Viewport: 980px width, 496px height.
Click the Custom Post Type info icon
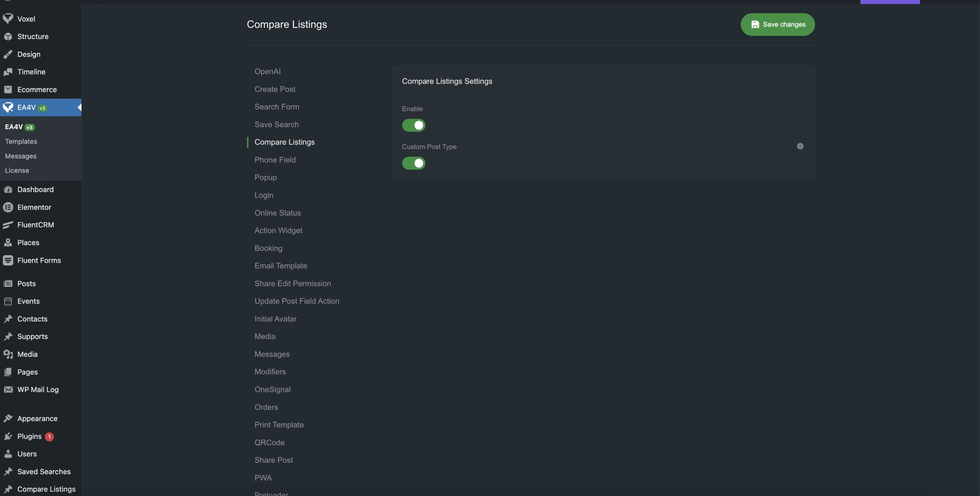click(800, 146)
